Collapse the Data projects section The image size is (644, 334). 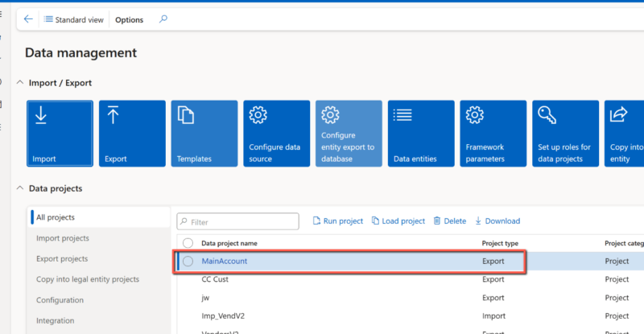20,188
